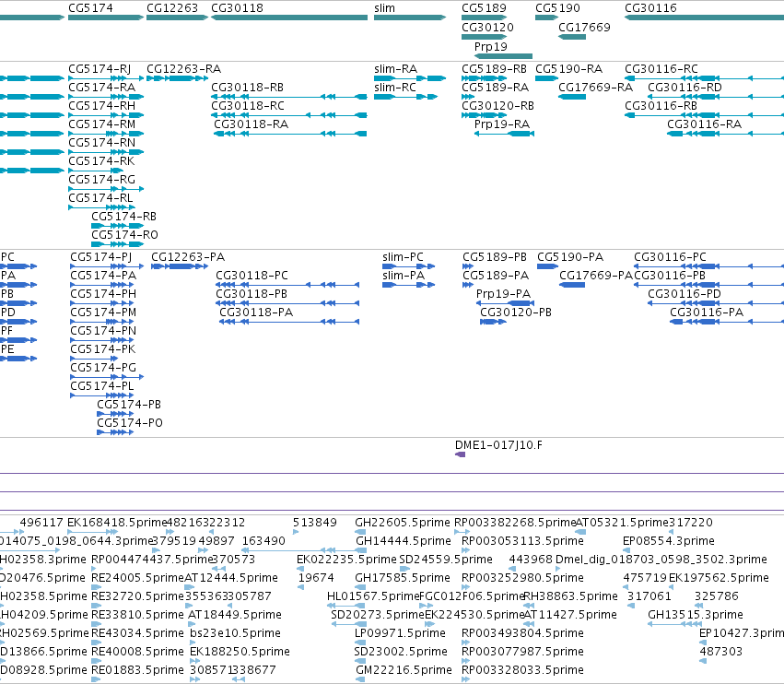Click the CG30116 gene label

click(650, 8)
